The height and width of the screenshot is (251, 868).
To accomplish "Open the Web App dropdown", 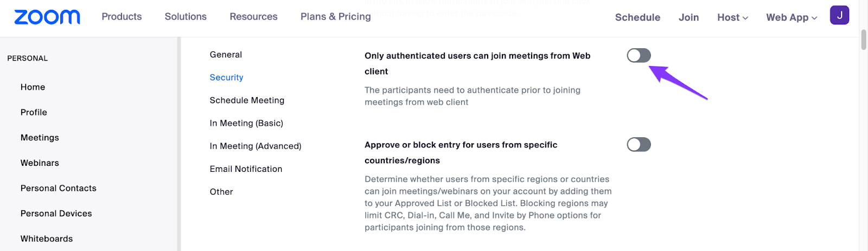I will click(791, 17).
